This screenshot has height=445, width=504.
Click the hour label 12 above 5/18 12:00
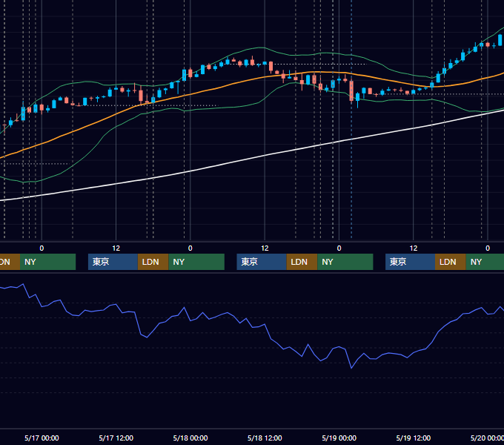[265, 248]
